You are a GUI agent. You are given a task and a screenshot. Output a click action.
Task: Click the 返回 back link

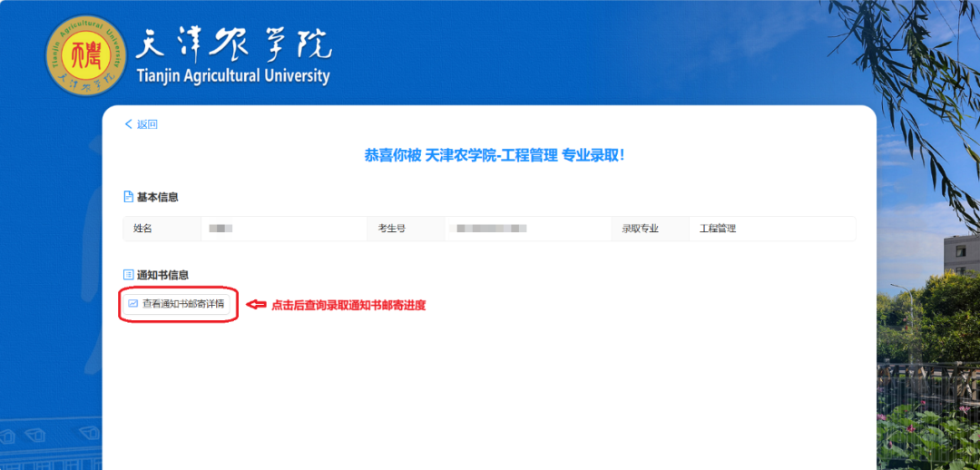point(142,124)
